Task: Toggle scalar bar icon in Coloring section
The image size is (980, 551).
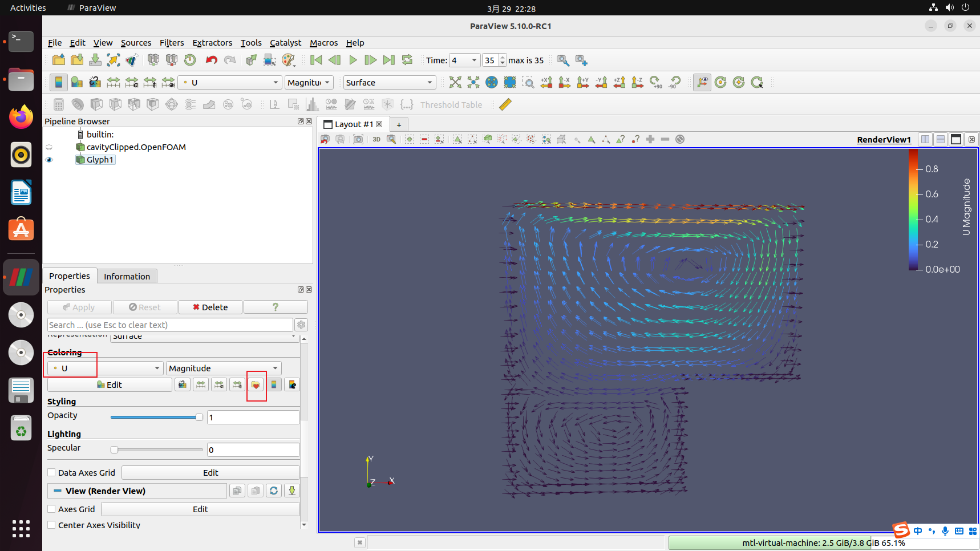Action: click(x=274, y=384)
